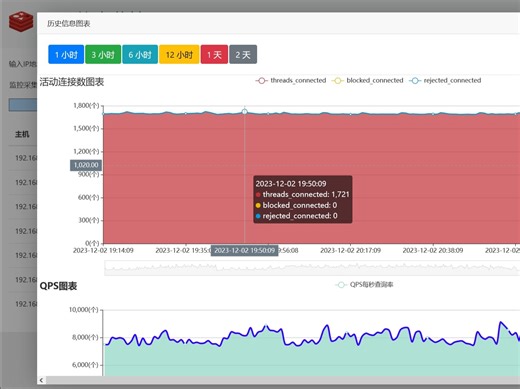
Task: Click the horizontal scrollbar track
Action: coord(283,380)
